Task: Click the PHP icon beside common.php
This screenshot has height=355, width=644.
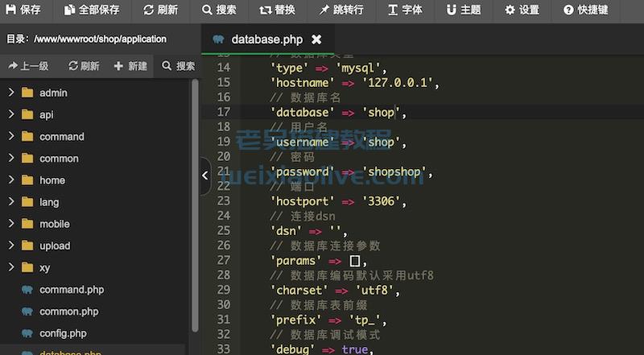Action: point(27,312)
